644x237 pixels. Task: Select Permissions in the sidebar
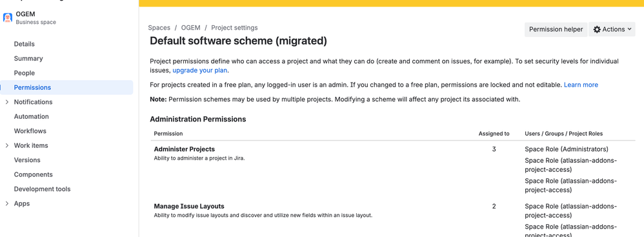66,87
